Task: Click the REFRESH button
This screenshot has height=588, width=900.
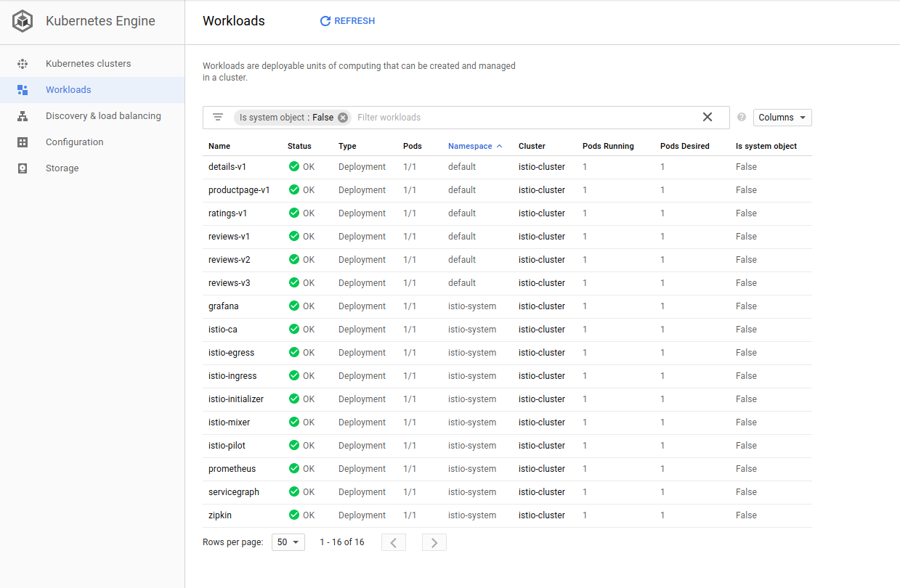Action: point(348,21)
